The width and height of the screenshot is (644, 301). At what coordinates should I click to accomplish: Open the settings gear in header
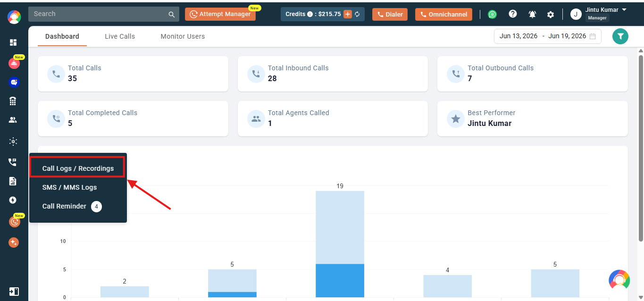[x=551, y=15]
